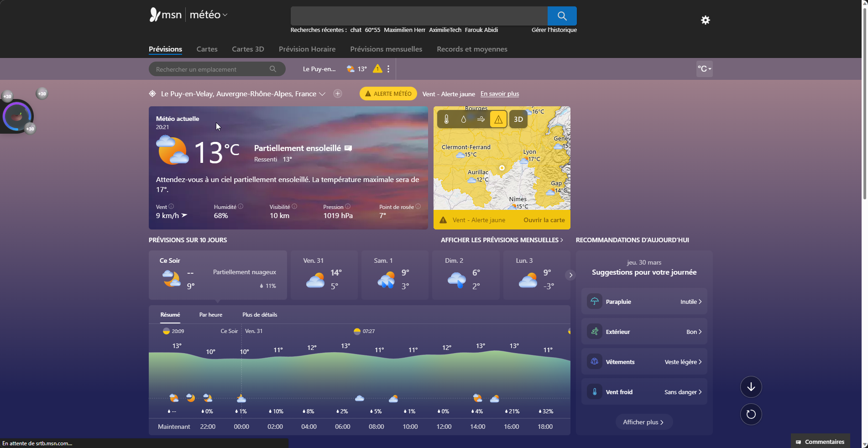Click Rechercher un emplacement field

pos(217,69)
